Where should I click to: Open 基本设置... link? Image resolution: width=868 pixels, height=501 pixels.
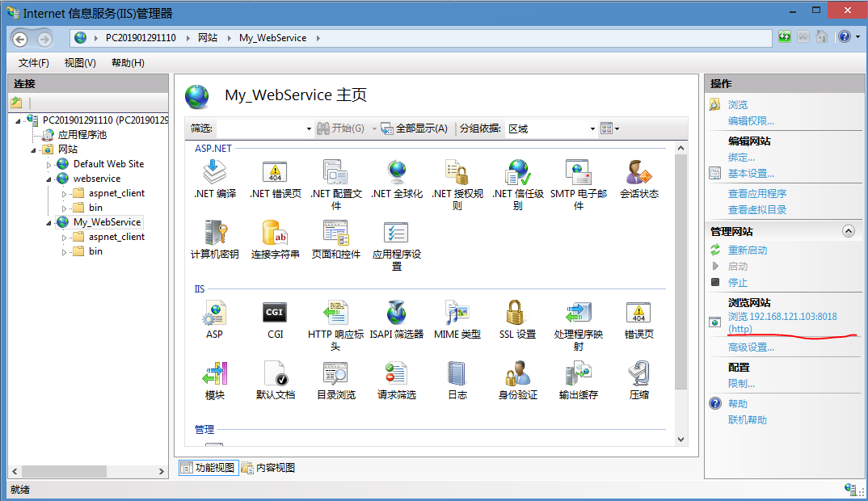pyautogui.click(x=751, y=173)
